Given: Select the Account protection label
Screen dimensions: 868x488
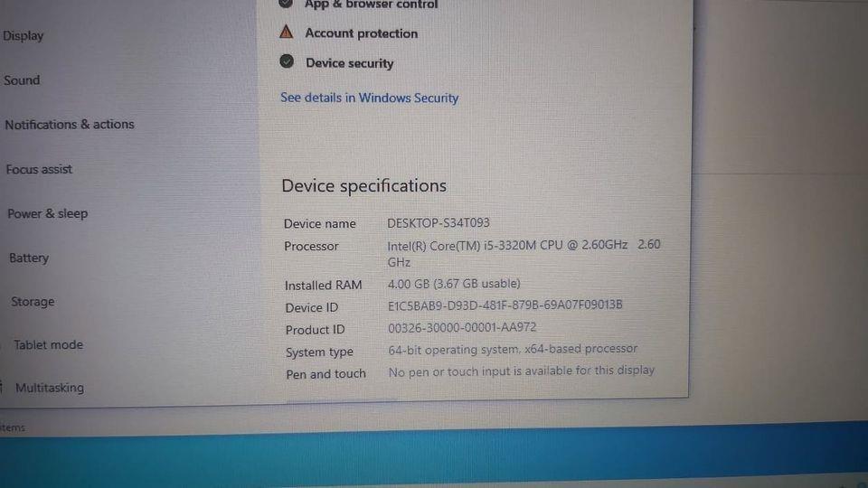Looking at the screenshot, I should [x=362, y=33].
